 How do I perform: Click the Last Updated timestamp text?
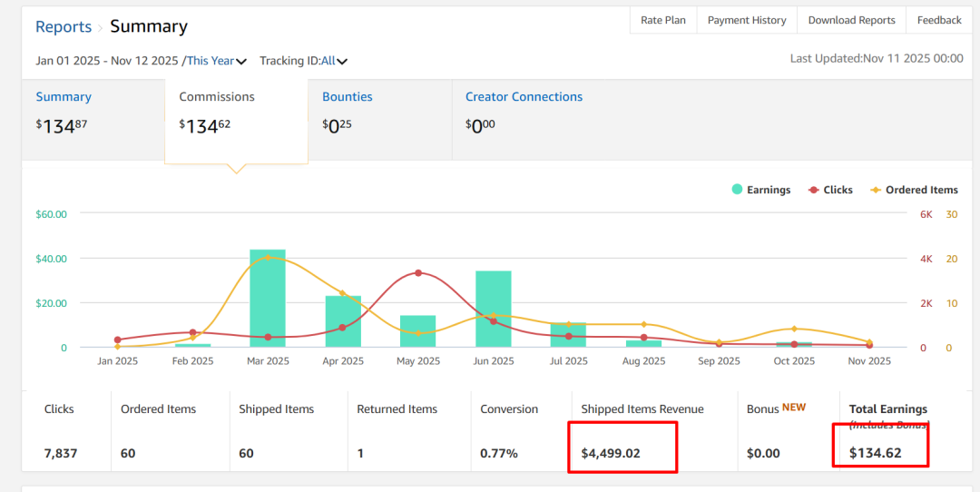pos(877,58)
